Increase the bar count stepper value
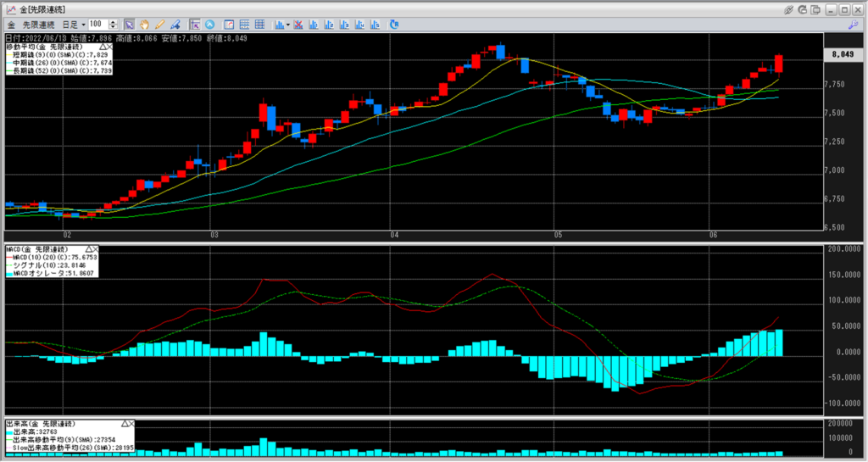 [114, 22]
